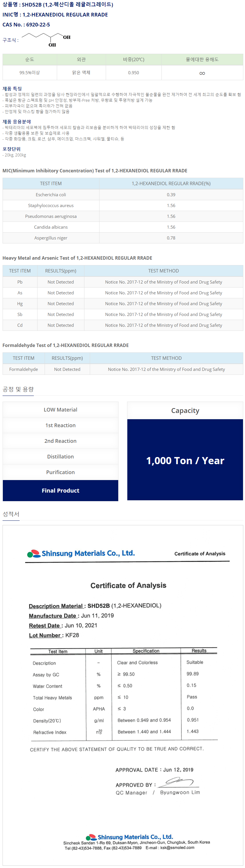Click the Lot Number KF28 line
This screenshot has width=245, height=868.
click(54, 635)
